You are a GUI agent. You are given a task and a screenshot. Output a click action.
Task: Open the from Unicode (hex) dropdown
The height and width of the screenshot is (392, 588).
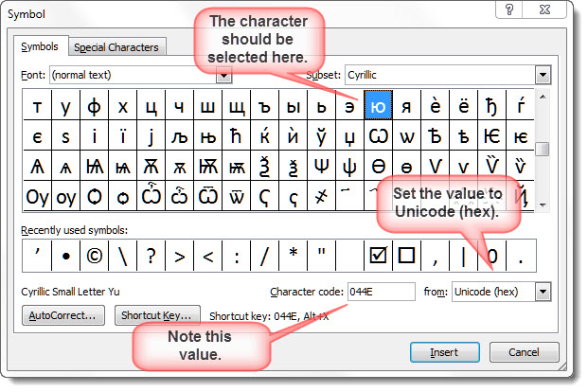[x=543, y=292]
